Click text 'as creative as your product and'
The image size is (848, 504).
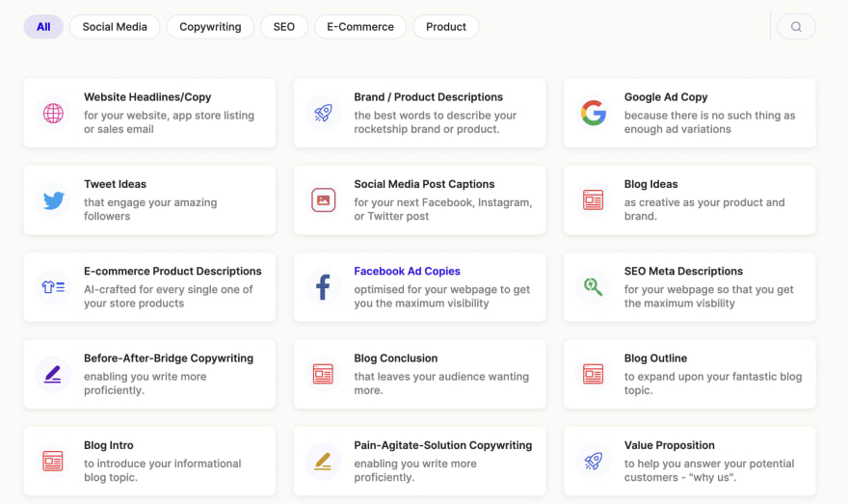[x=704, y=202]
